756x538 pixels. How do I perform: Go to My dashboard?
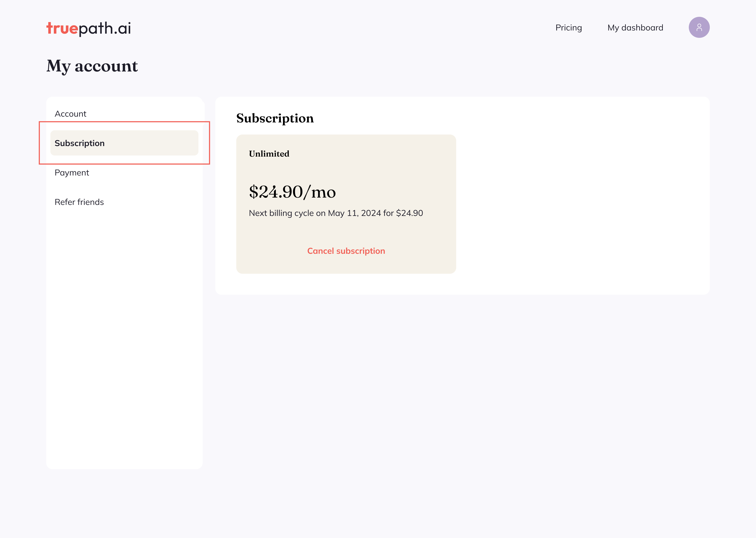[x=635, y=28]
